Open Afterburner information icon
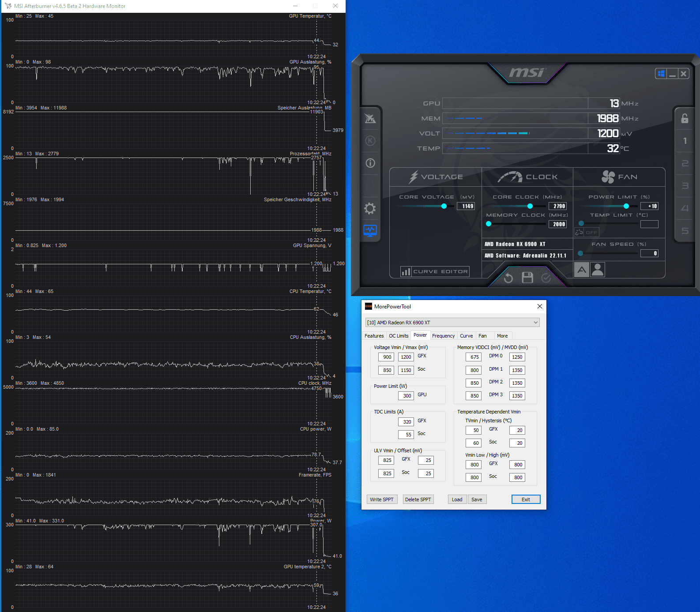Screen dimensions: 700x612 pos(370,163)
